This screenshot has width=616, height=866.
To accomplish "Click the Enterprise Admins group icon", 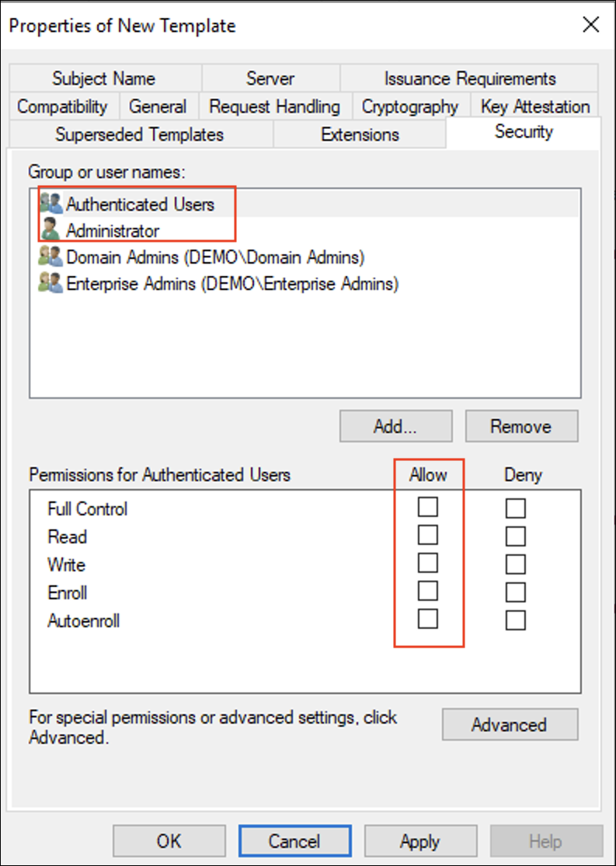I will 50,284.
